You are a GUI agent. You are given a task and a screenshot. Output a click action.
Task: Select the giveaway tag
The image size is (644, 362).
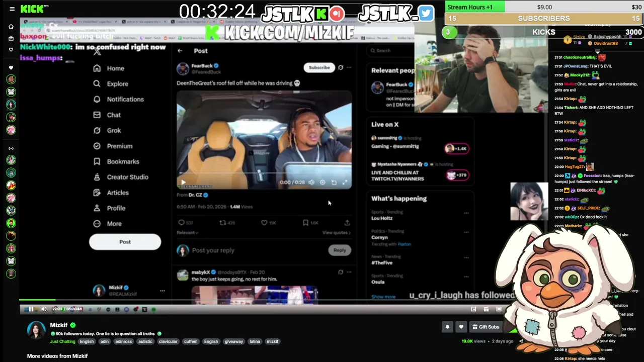point(233,341)
